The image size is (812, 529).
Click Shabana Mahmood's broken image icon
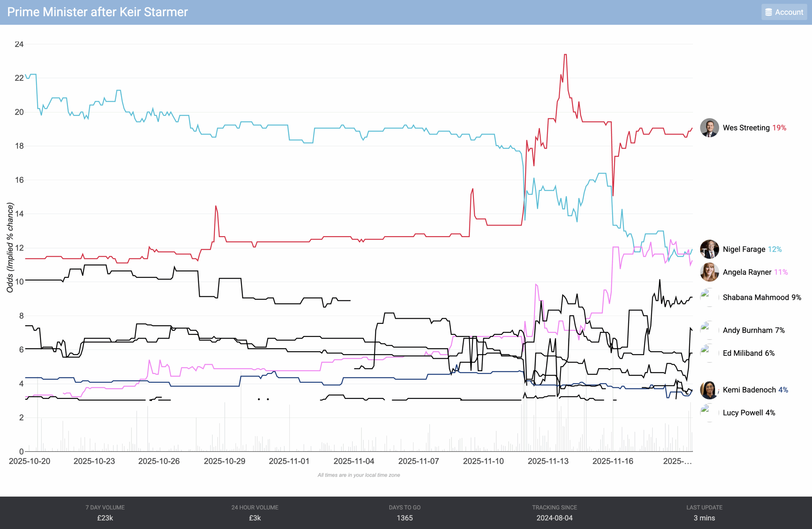coord(705,293)
